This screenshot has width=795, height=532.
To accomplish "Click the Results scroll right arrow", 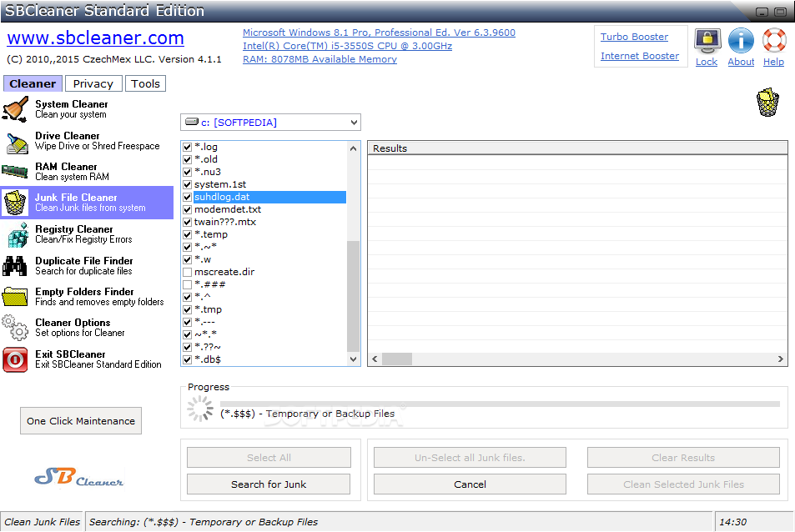I will [x=780, y=359].
